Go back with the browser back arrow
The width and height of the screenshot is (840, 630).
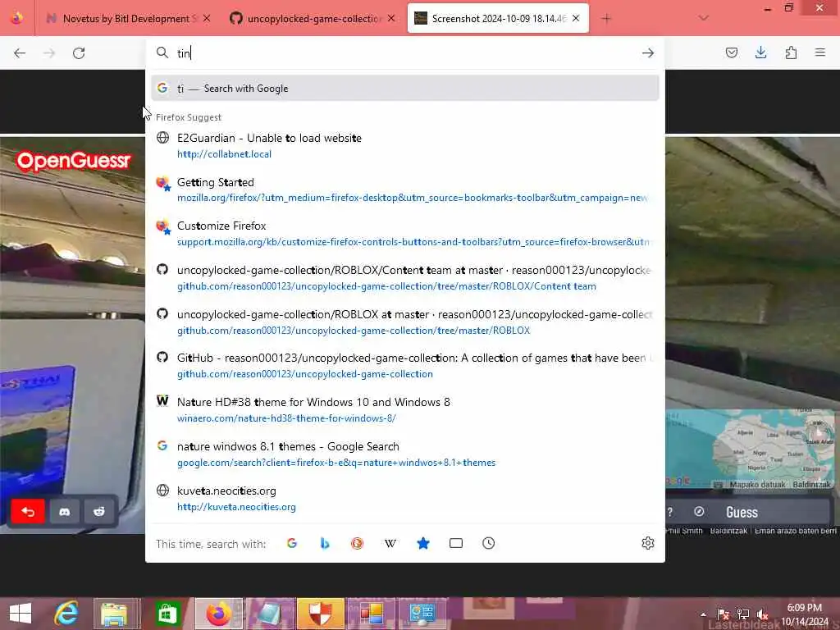(20, 53)
